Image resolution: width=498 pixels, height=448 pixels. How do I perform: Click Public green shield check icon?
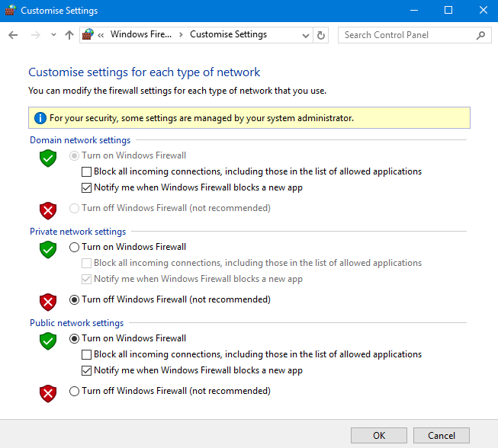(48, 341)
